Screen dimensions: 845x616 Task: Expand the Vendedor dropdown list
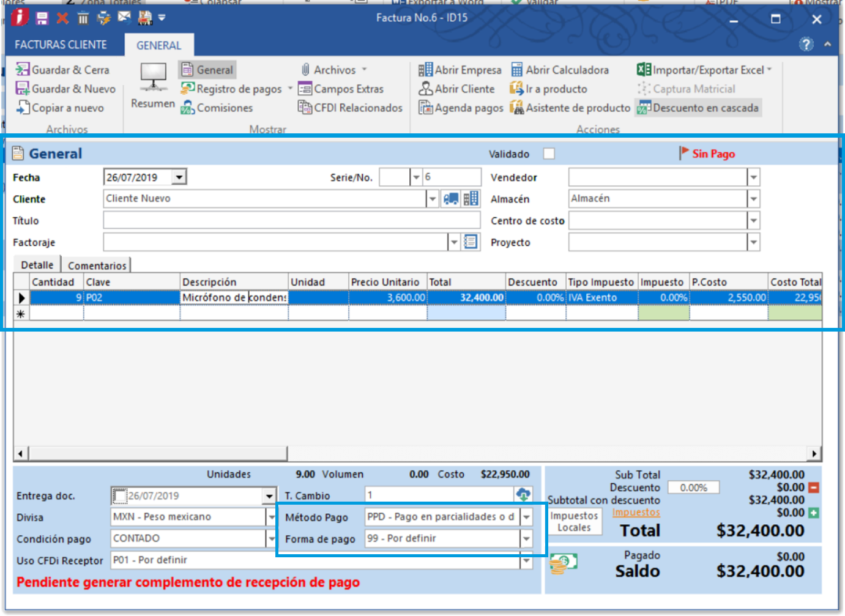coord(753,177)
